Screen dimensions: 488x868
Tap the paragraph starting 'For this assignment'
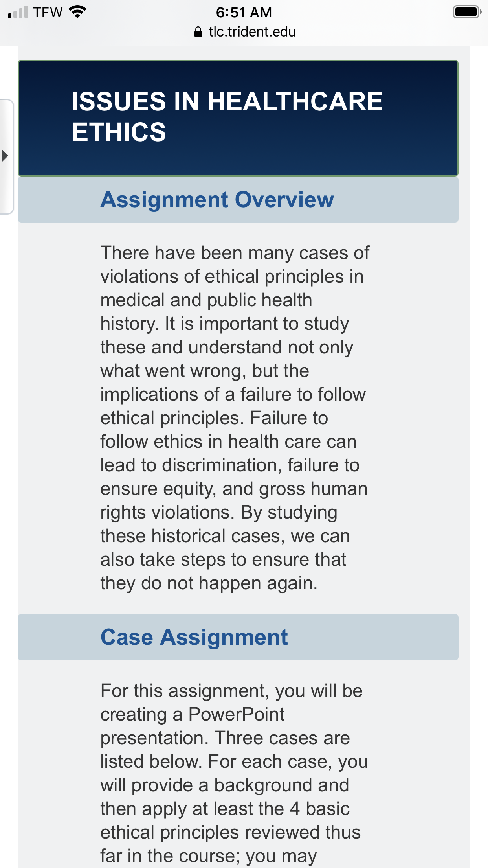click(234, 773)
